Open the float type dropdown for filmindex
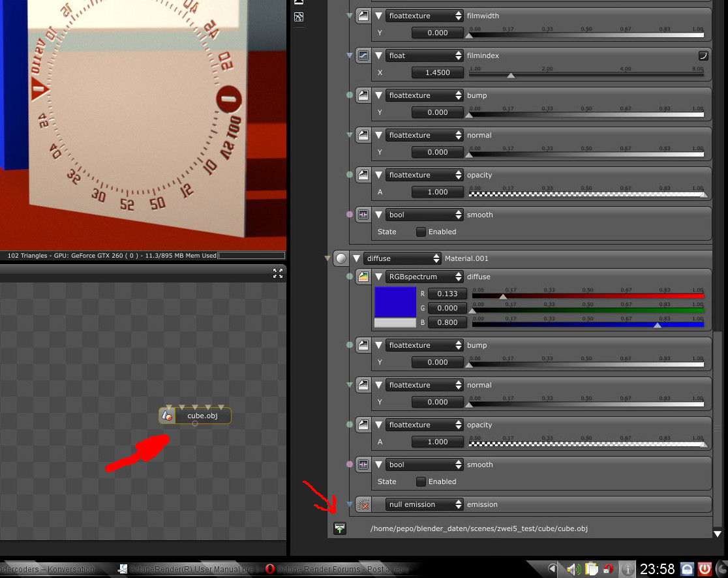This screenshot has width=728, height=578. click(425, 55)
